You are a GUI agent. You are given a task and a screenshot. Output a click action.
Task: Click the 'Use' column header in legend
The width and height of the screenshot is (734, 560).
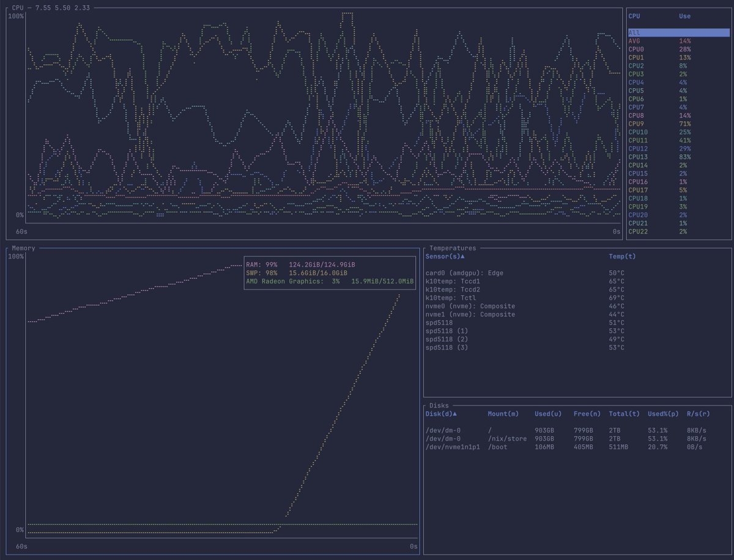click(684, 16)
